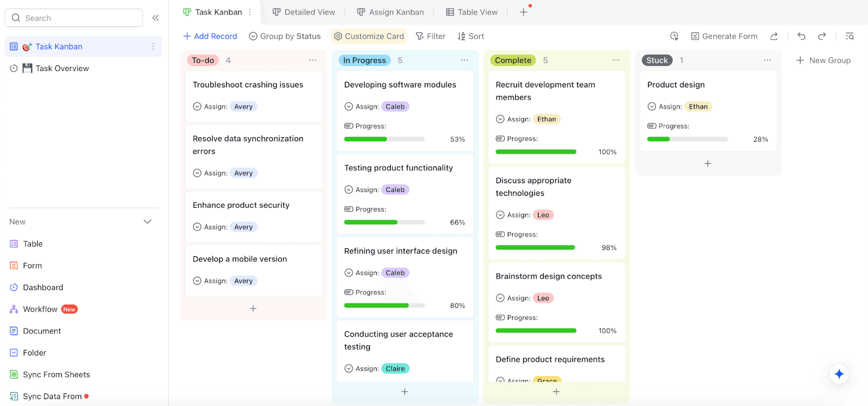
Task: Add card at bottom of Complete column
Action: click(556, 391)
